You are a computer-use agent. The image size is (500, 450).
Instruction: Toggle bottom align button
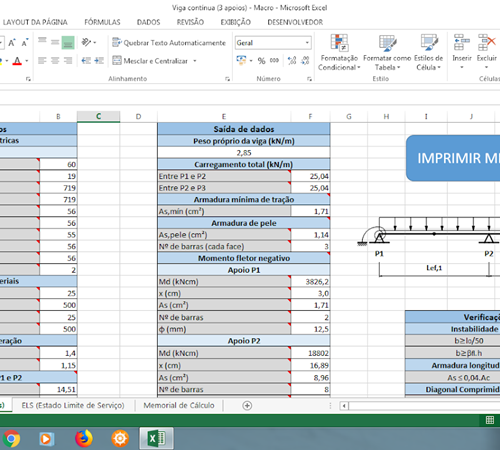point(68,43)
